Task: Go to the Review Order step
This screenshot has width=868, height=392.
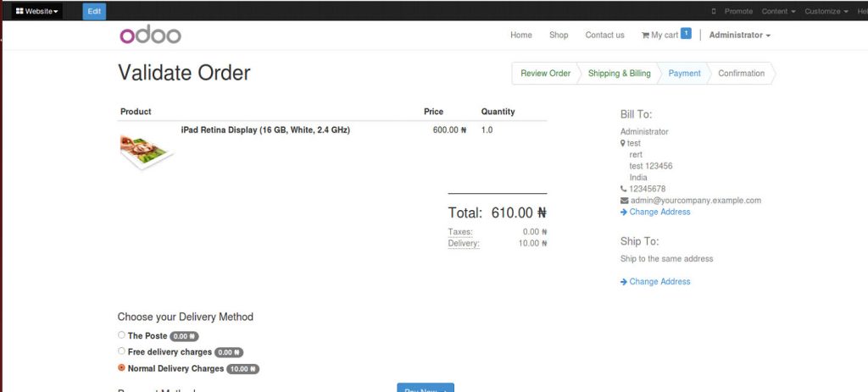Action: (x=545, y=73)
